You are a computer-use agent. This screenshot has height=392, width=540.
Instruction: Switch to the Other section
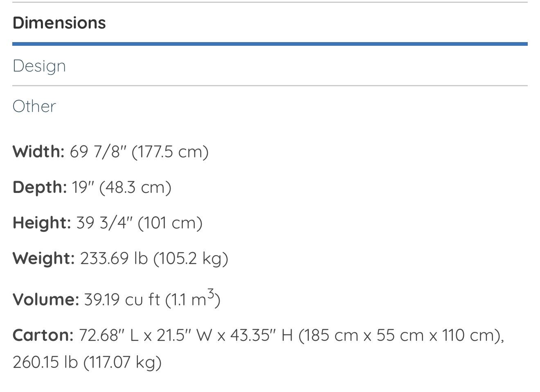click(x=34, y=106)
